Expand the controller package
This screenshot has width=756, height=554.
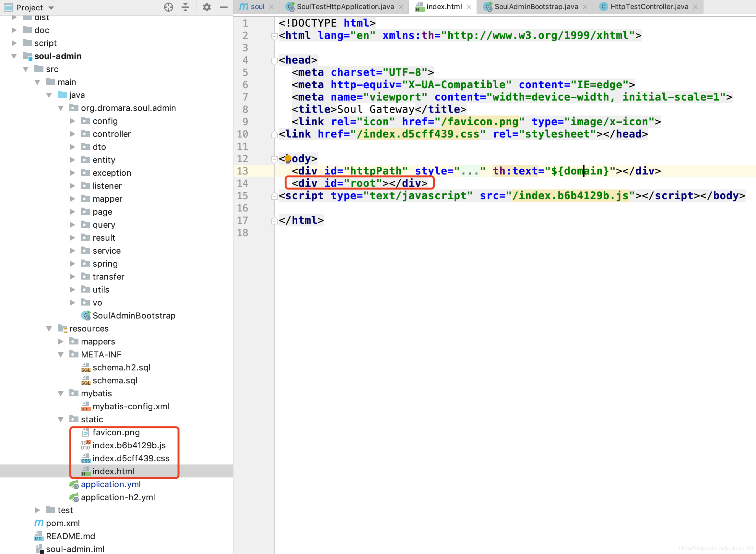[x=72, y=134]
